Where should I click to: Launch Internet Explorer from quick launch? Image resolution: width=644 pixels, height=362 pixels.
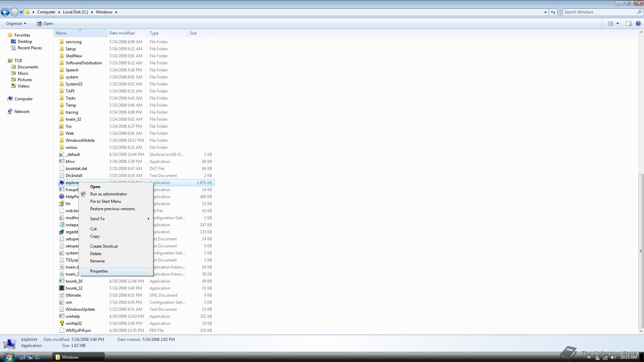[38, 357]
